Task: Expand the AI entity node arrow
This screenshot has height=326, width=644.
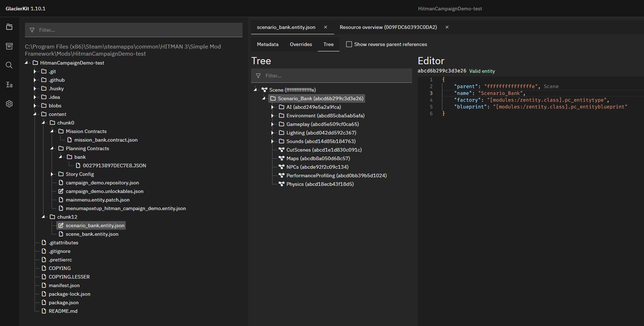Action: 272,107
